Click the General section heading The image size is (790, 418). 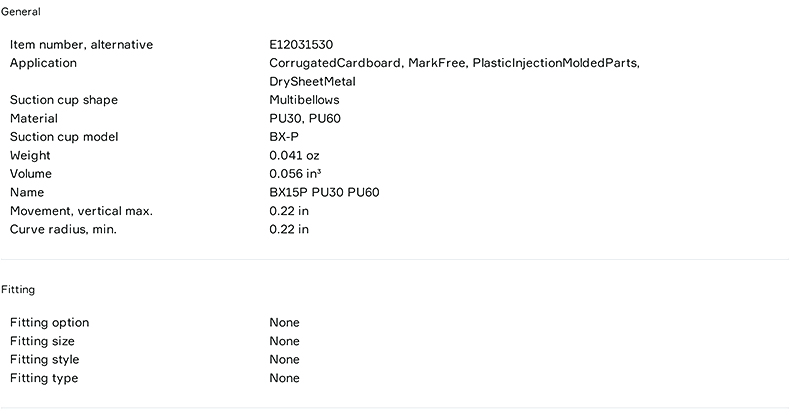(x=21, y=11)
